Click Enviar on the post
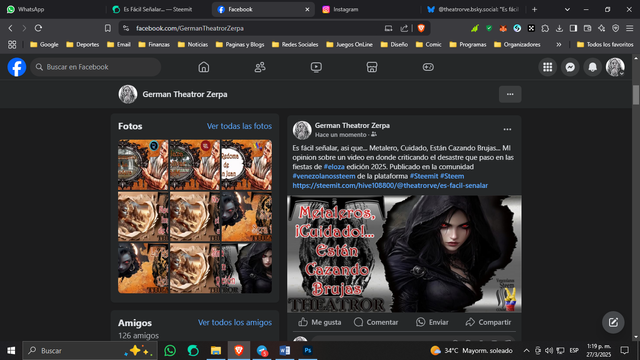Screen dimensions: 640x360 (432, 322)
